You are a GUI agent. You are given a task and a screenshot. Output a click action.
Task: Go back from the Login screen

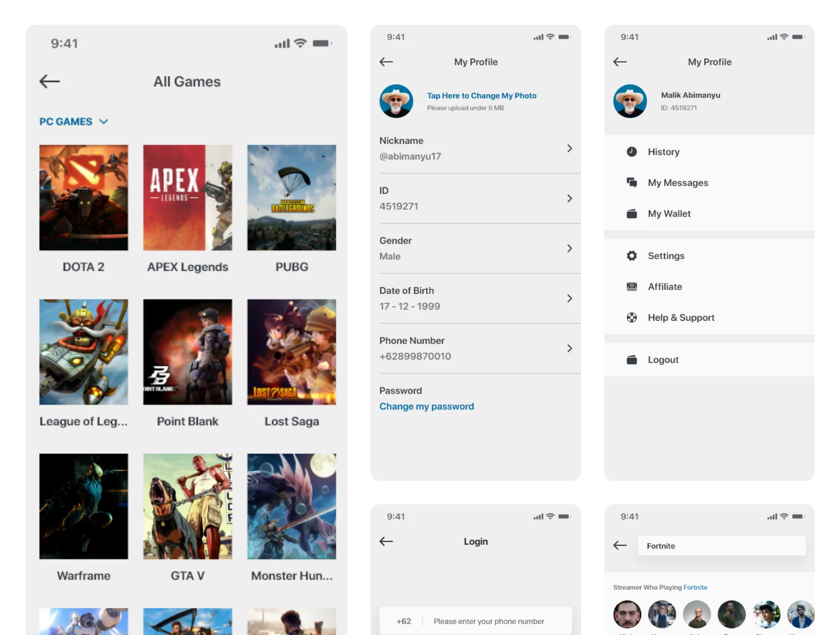386,541
